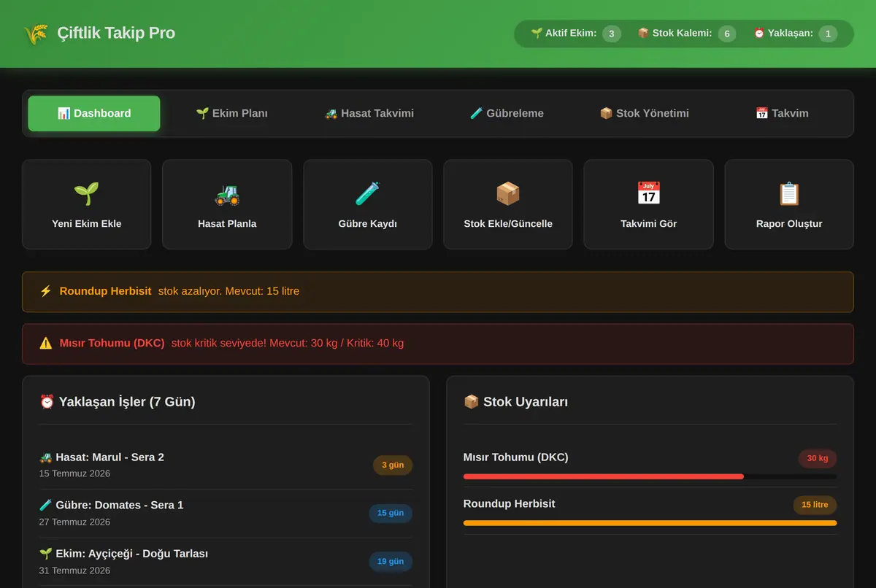Click the Hasat Planla label
Screen dimensions: 876x588
227,224
